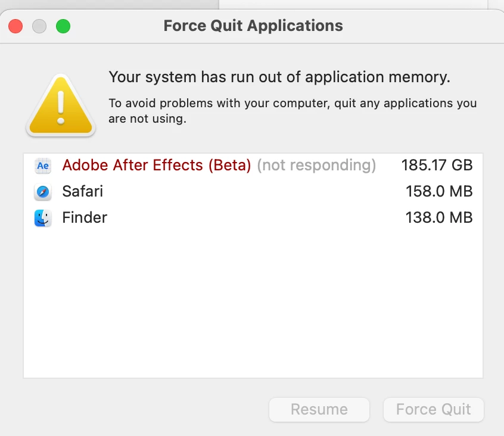This screenshot has height=436, width=504.
Task: Close the Force Quit Applications window
Action: click(15, 26)
